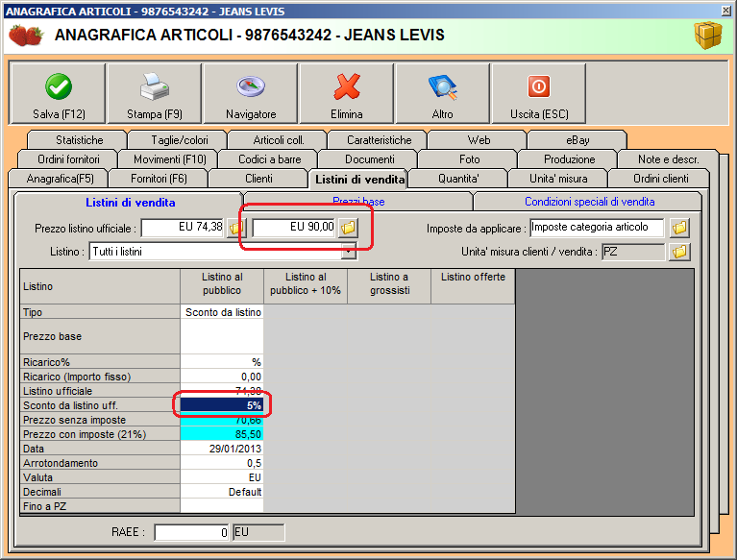
Task: Switch to the Codici a barre tab
Action: pos(270,159)
